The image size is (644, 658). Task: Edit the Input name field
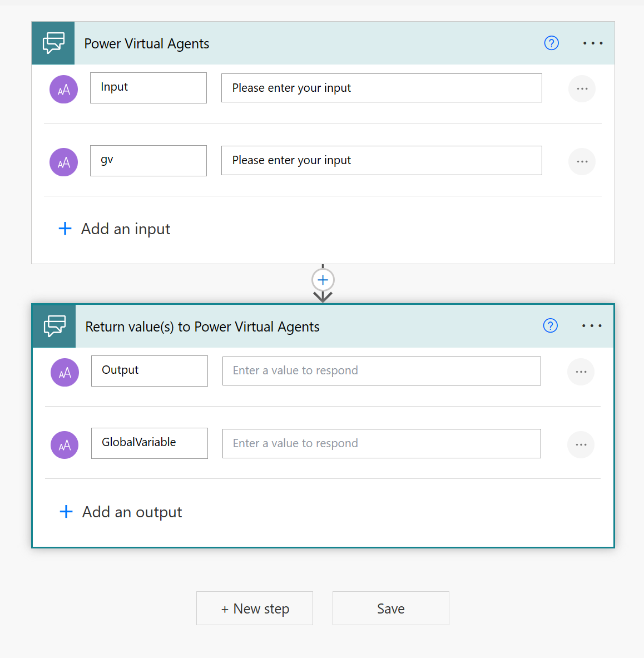click(148, 88)
